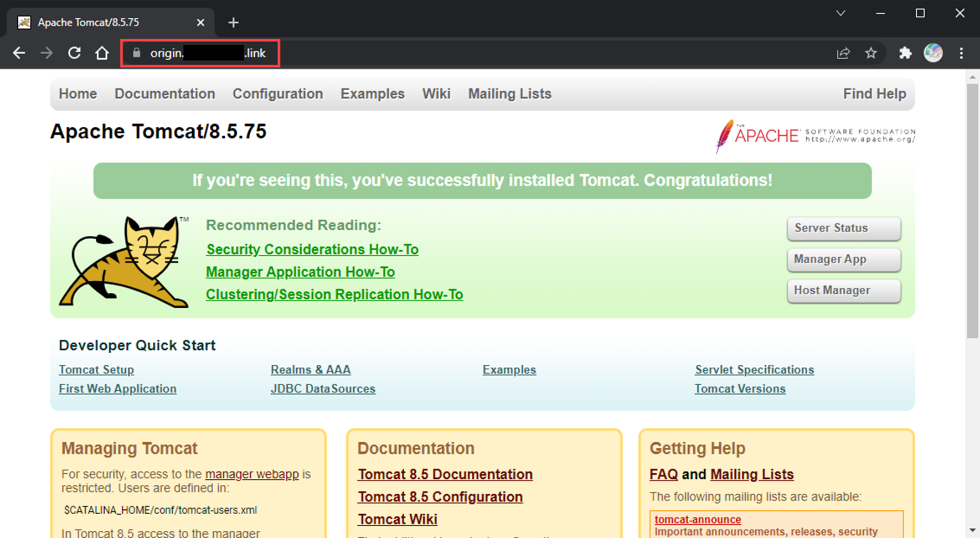Click the Developer Quick Start heading
This screenshot has width=980, height=538.
pyautogui.click(x=137, y=345)
